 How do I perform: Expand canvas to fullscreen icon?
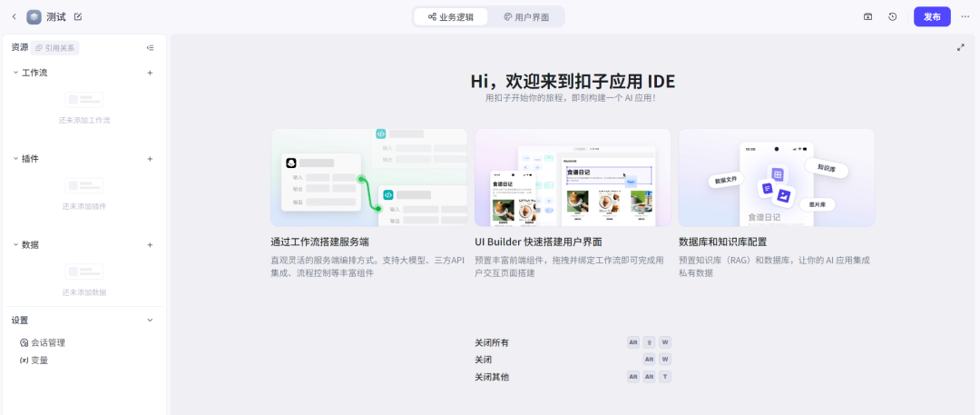(x=960, y=47)
